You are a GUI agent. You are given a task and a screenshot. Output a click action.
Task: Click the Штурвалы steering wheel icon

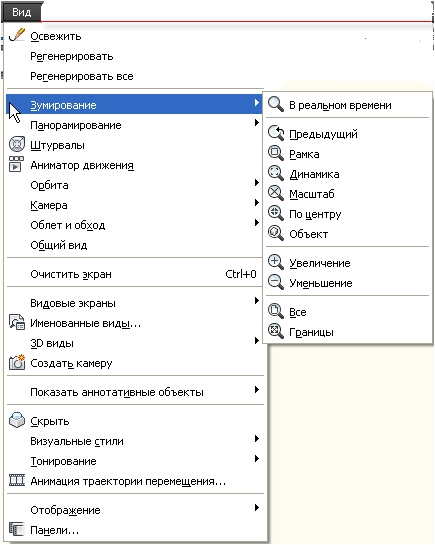(x=17, y=145)
